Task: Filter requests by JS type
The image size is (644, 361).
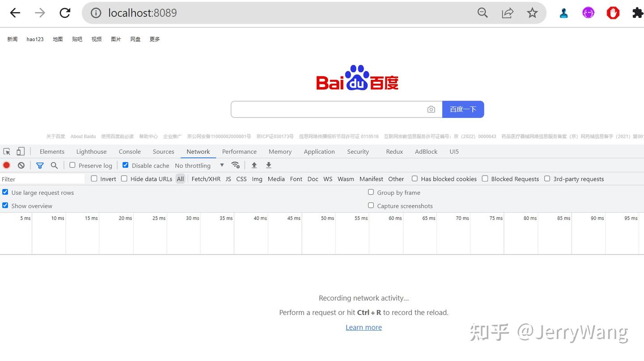Action: [229, 179]
